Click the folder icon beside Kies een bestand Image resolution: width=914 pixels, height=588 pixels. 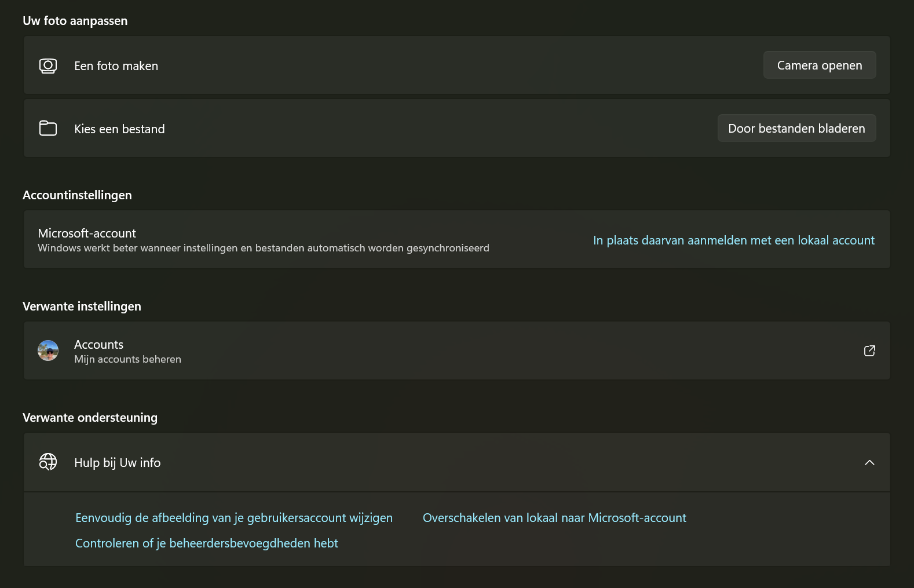(x=48, y=128)
